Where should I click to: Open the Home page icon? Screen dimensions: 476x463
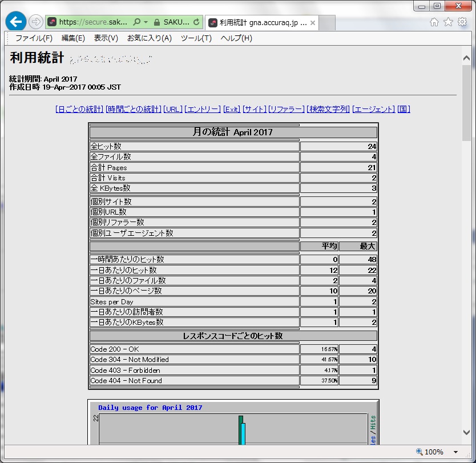pyautogui.click(x=434, y=22)
